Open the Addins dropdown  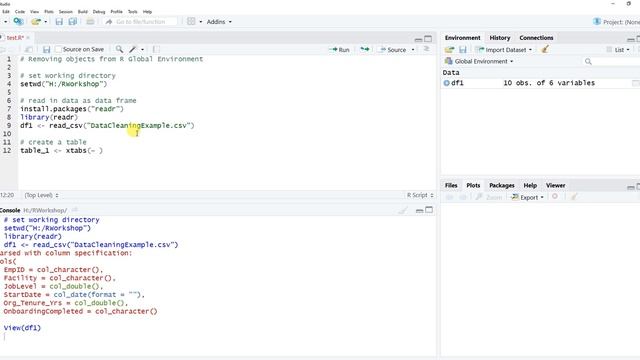[219, 22]
